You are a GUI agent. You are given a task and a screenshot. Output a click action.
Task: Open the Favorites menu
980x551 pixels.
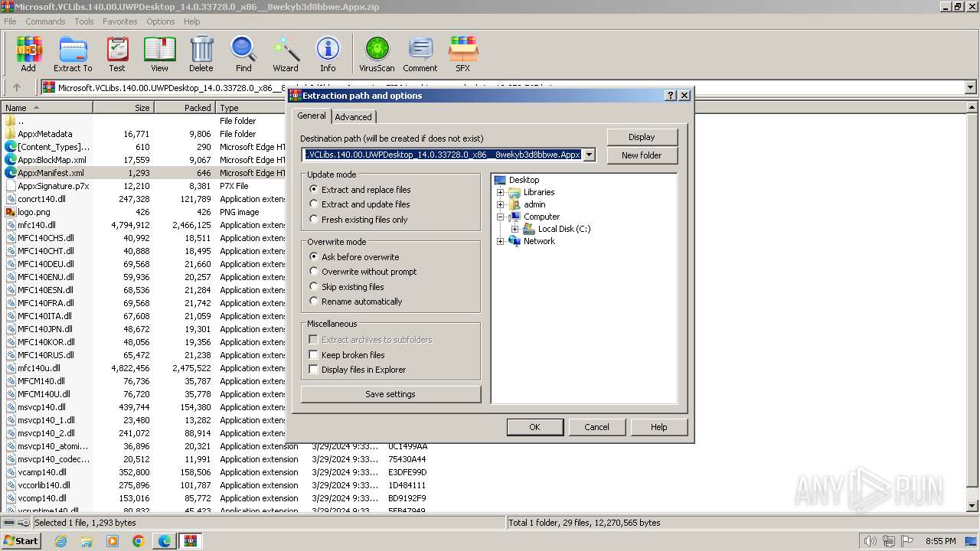(x=120, y=21)
